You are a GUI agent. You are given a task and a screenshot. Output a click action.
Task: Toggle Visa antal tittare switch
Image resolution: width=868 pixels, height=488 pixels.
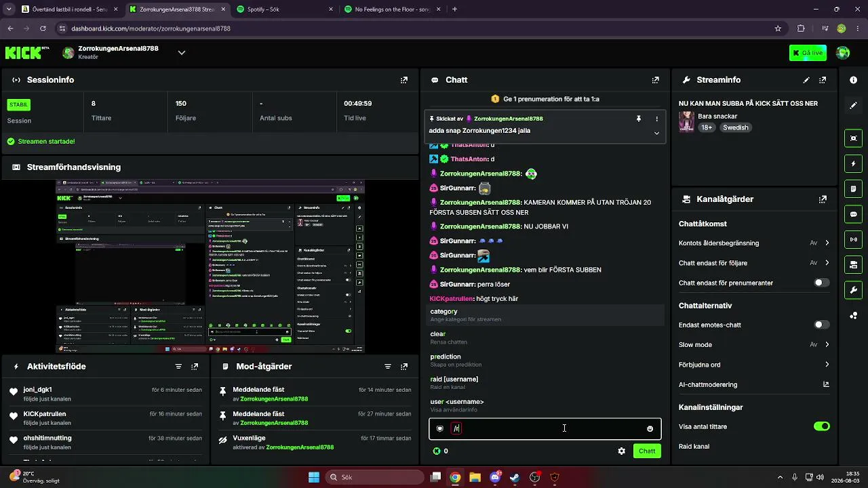[x=821, y=426]
